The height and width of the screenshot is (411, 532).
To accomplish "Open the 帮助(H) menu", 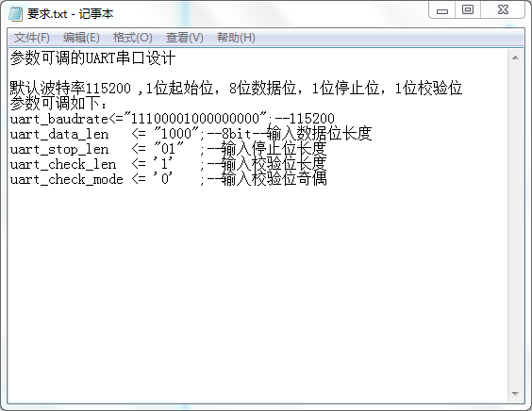I will pyautogui.click(x=236, y=38).
